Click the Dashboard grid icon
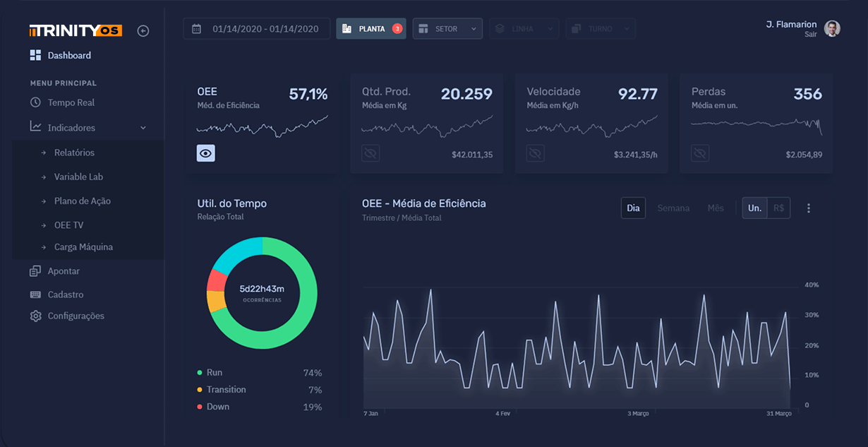Screen dimensions: 868x447 [35, 55]
